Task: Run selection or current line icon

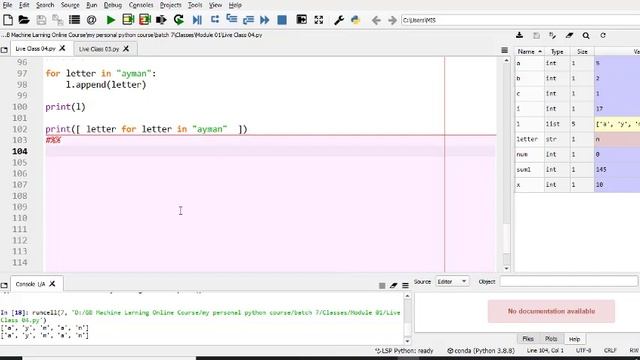Action: point(161,20)
